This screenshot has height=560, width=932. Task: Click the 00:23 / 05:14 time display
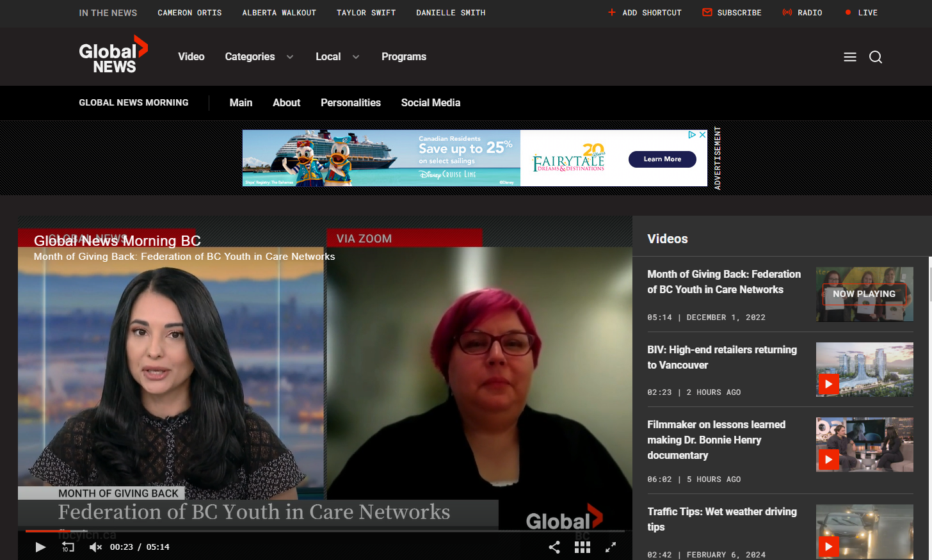click(140, 547)
